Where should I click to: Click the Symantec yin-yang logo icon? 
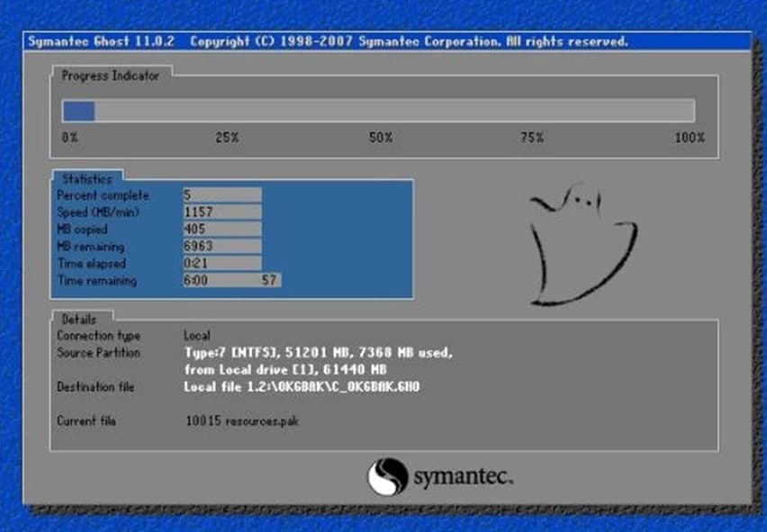click(x=387, y=477)
